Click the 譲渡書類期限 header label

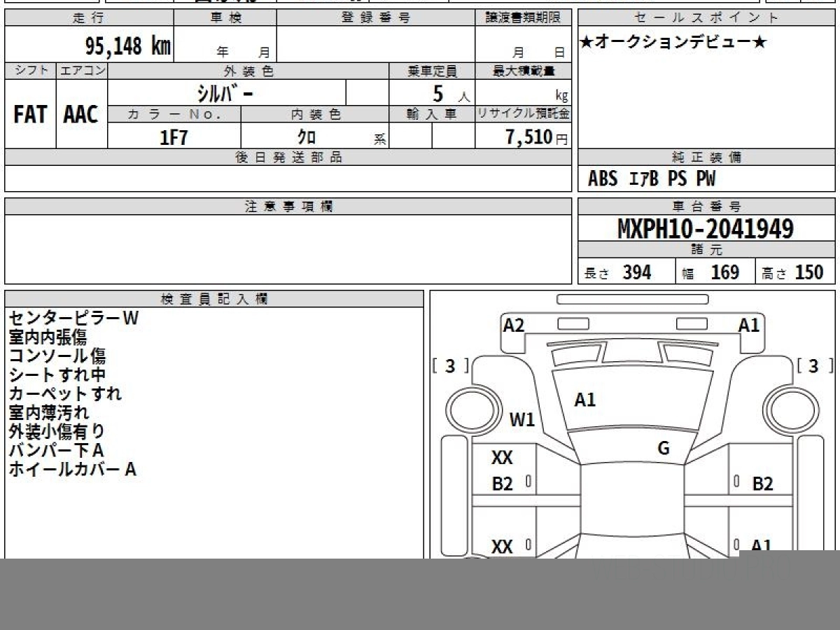click(524, 18)
